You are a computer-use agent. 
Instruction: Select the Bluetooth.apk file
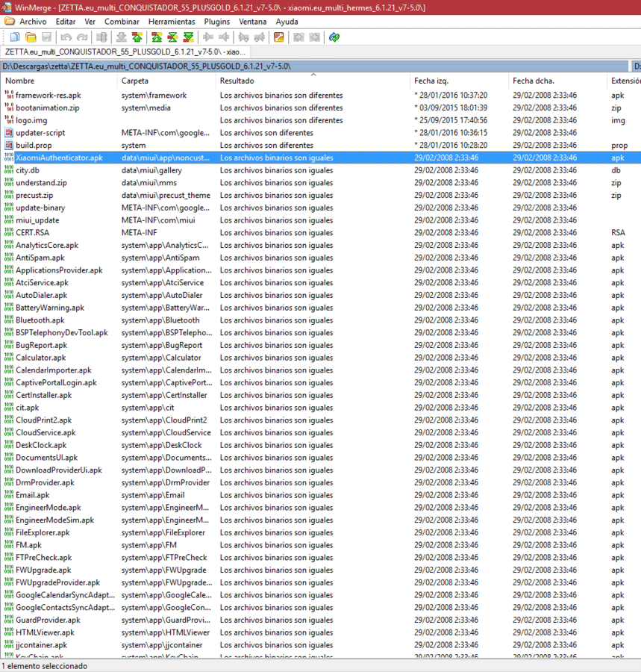tap(40, 320)
